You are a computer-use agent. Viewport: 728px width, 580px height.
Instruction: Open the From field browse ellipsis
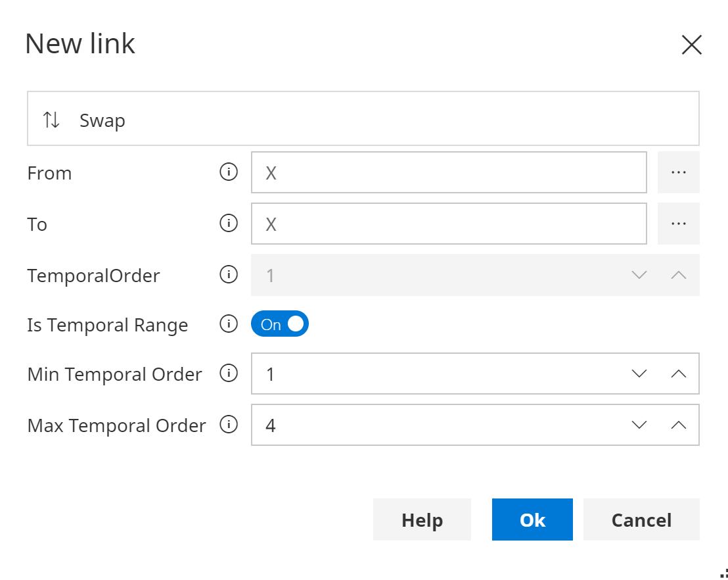tap(678, 172)
